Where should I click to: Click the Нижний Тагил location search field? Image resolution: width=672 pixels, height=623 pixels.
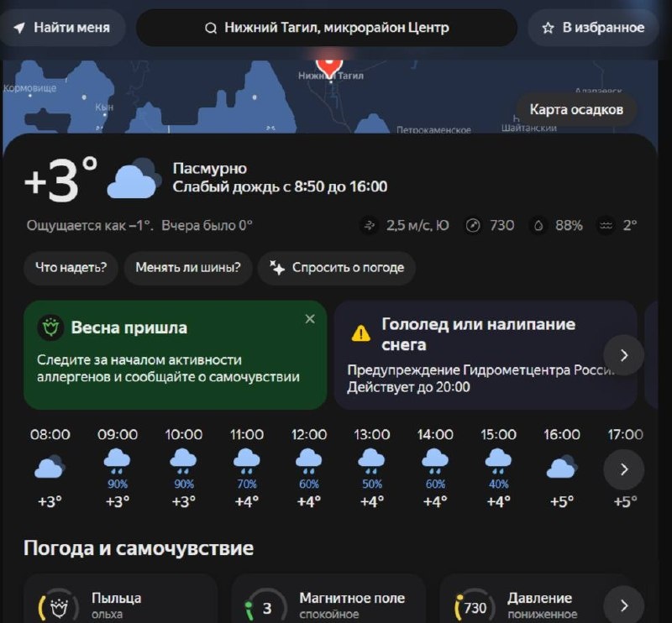[327, 29]
